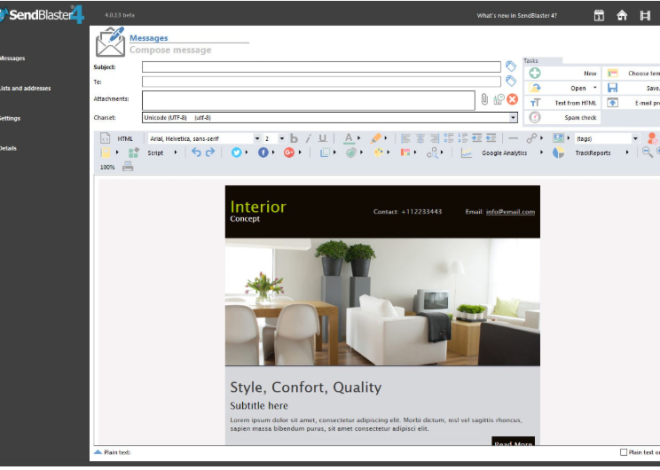Screen dimensions: 660x470
Task: Click Text from HTML task
Action: [x=562, y=103]
